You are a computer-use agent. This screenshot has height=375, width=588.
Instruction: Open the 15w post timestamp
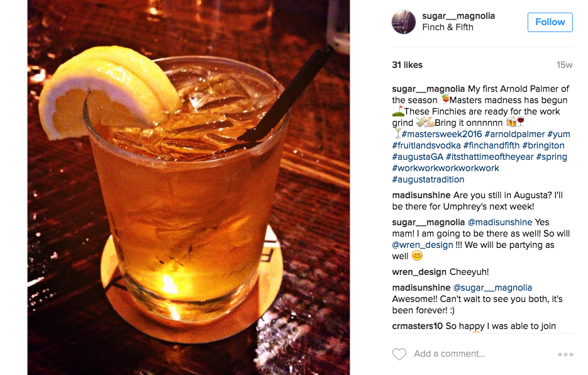pyautogui.click(x=564, y=65)
